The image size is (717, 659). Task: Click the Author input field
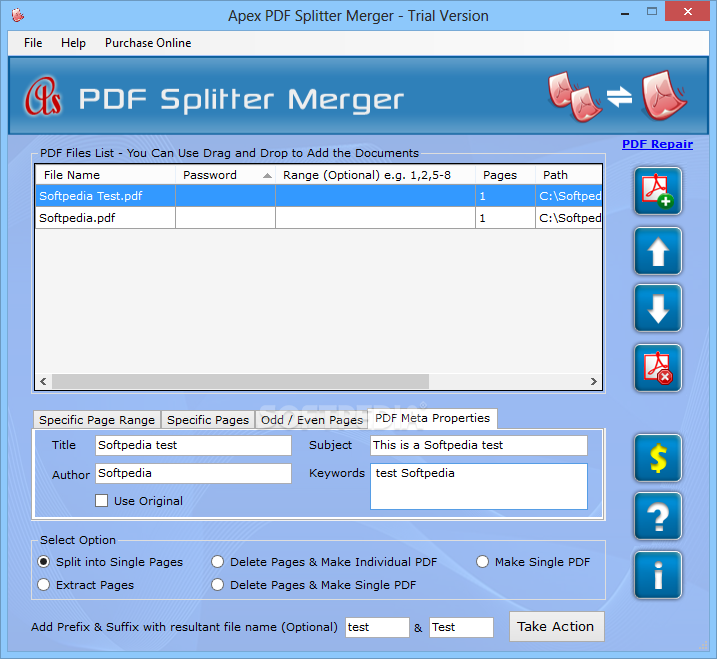point(193,473)
